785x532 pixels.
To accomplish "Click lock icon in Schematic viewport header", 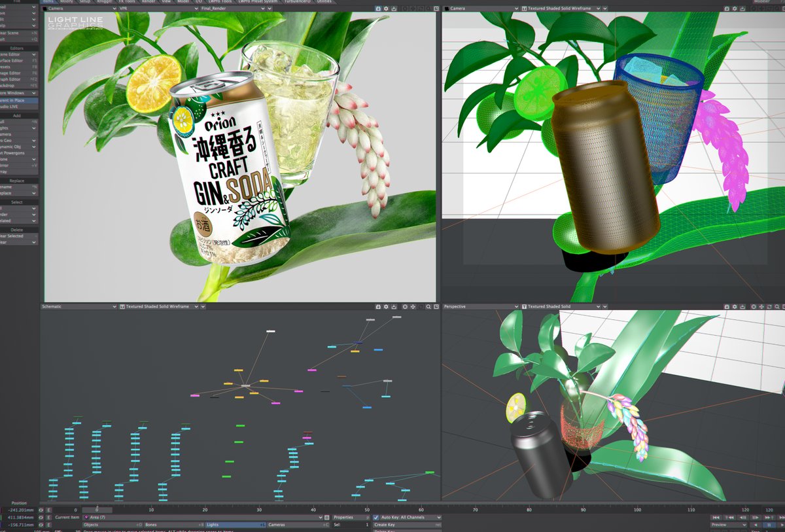I will 378,306.
